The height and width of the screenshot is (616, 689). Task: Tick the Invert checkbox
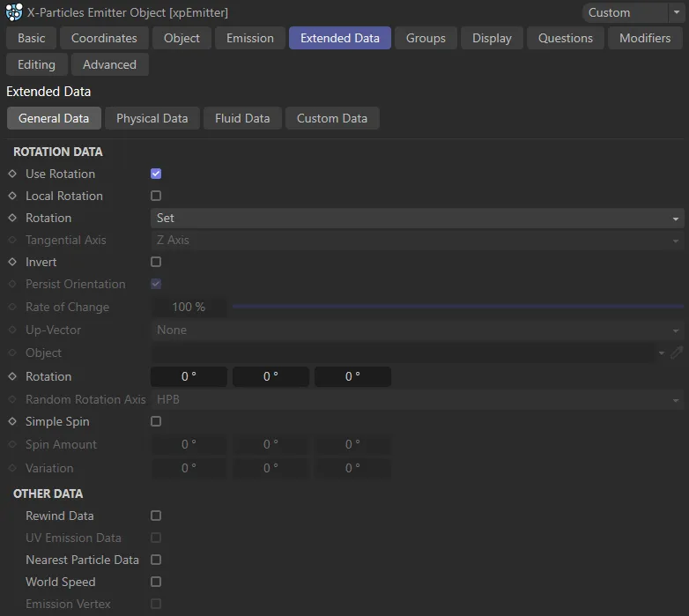point(156,262)
